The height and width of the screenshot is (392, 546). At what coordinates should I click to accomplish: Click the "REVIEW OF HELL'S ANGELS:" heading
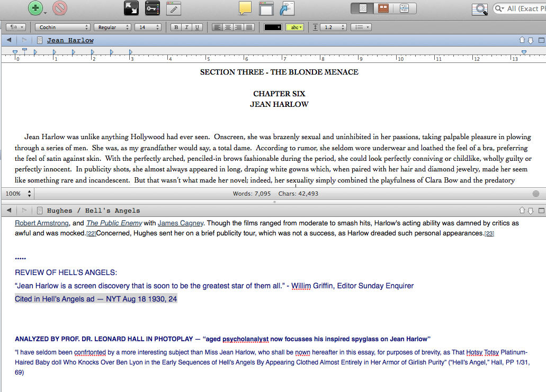pyautogui.click(x=66, y=272)
